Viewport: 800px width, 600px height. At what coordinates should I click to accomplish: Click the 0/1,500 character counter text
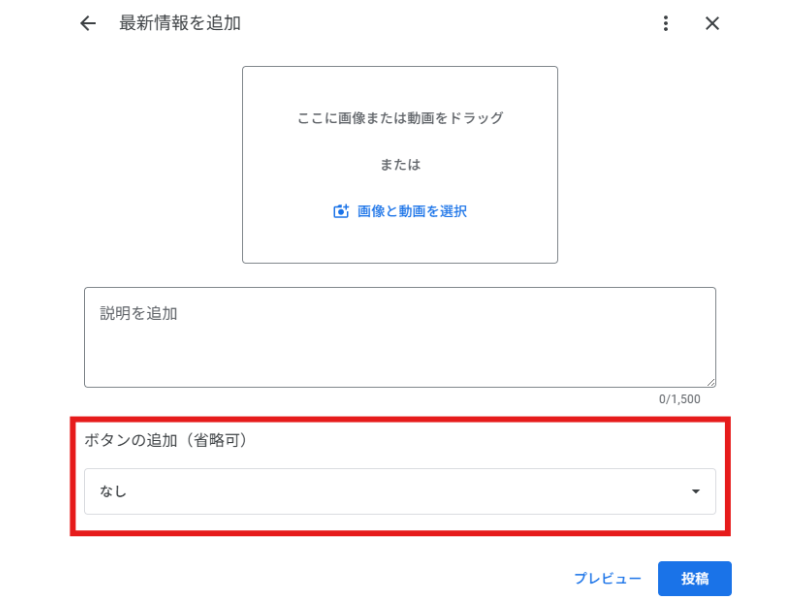(x=679, y=399)
